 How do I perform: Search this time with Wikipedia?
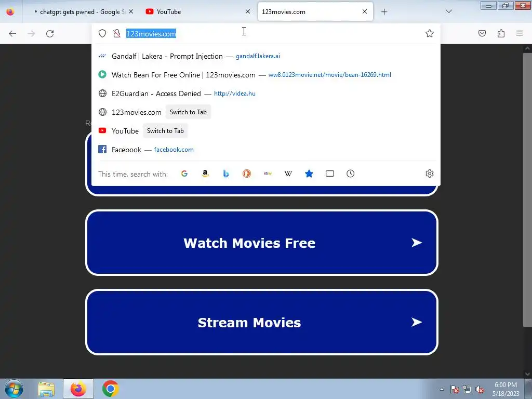[288, 174]
